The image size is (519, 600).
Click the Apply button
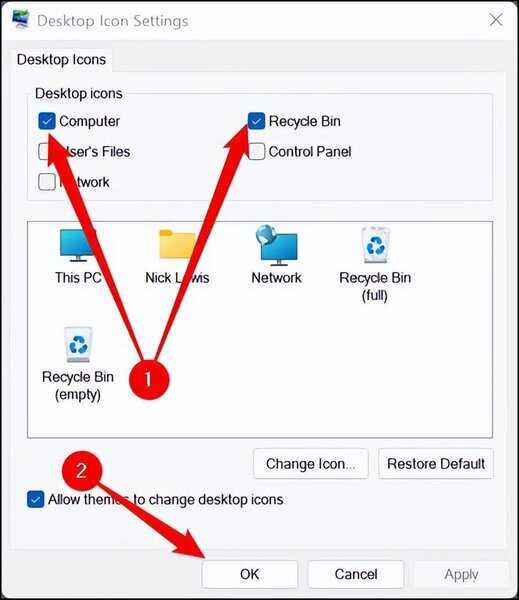(x=461, y=574)
